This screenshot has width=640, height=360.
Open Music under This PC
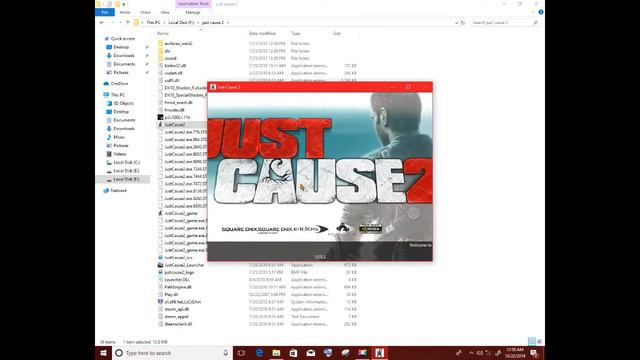pyautogui.click(x=119, y=137)
